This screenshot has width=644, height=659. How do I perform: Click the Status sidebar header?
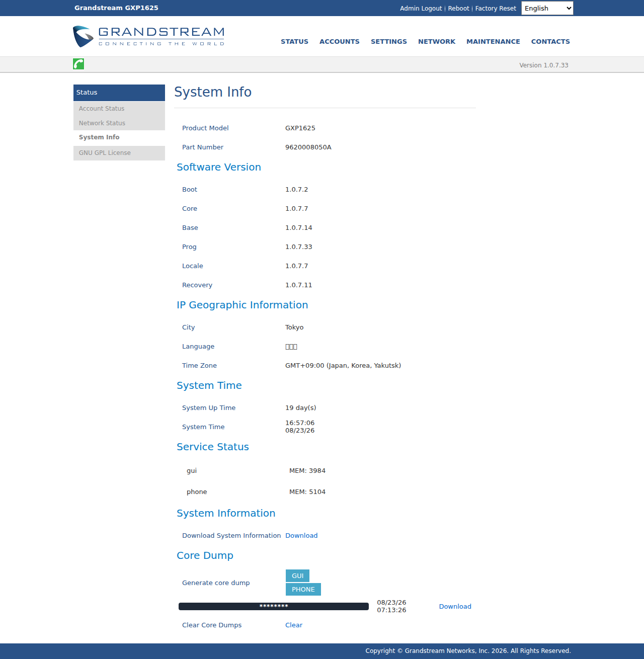click(x=119, y=93)
